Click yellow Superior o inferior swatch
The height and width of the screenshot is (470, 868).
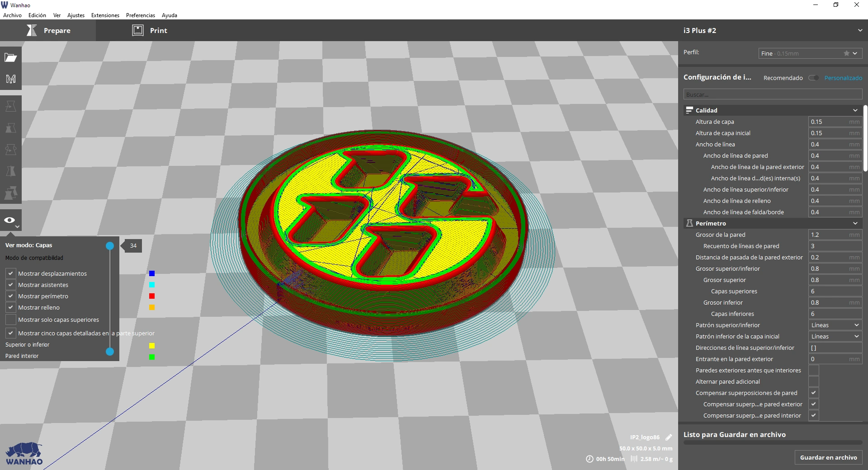(x=152, y=346)
